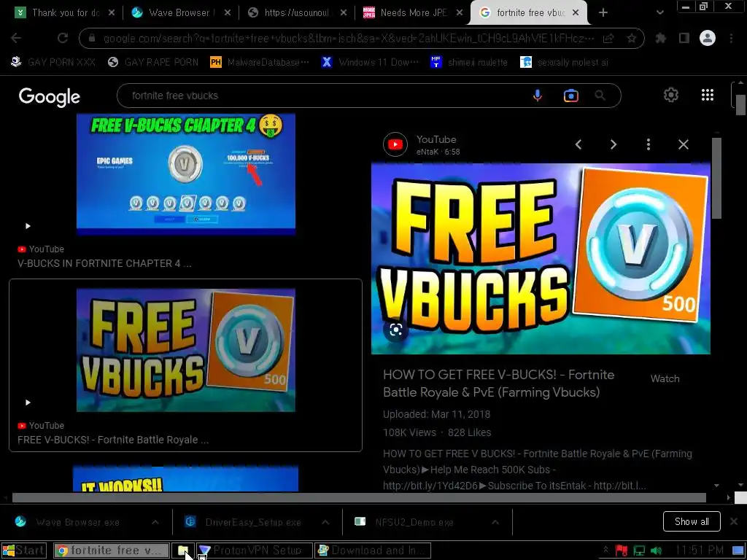
Task: Open the extensions puzzle icon
Action: point(661,38)
